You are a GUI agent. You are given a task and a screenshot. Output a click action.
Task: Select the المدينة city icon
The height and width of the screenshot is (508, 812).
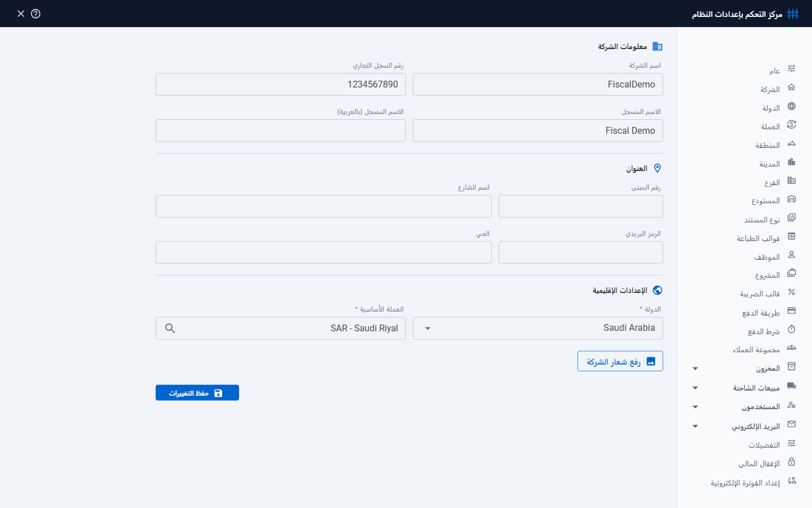pos(792,162)
